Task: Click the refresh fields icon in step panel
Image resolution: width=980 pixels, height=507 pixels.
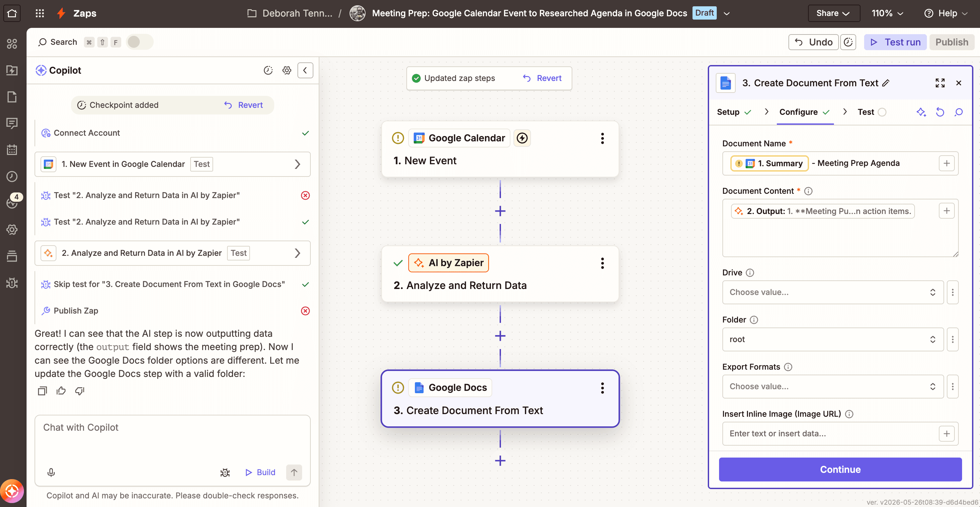Action: click(x=940, y=112)
